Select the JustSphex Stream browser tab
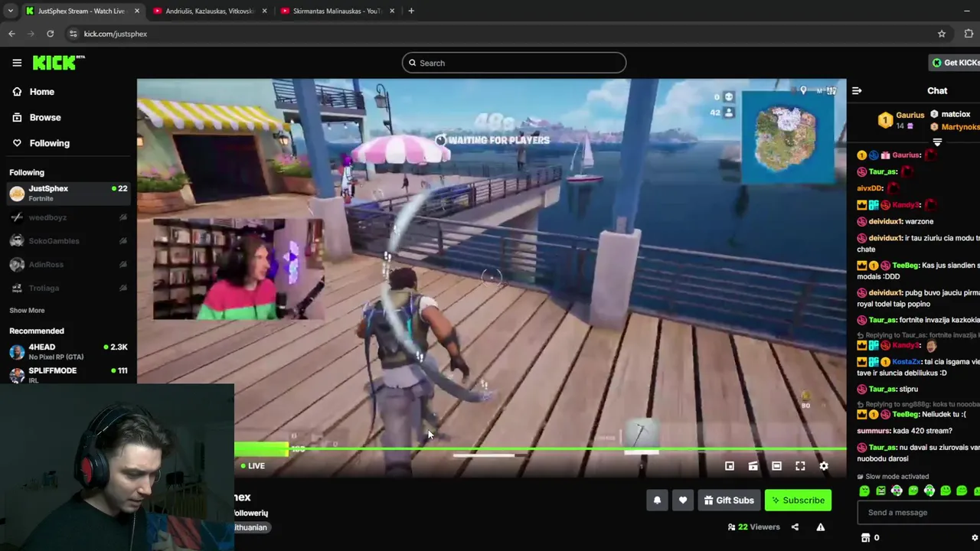This screenshot has height=551, width=980. pos(80,11)
